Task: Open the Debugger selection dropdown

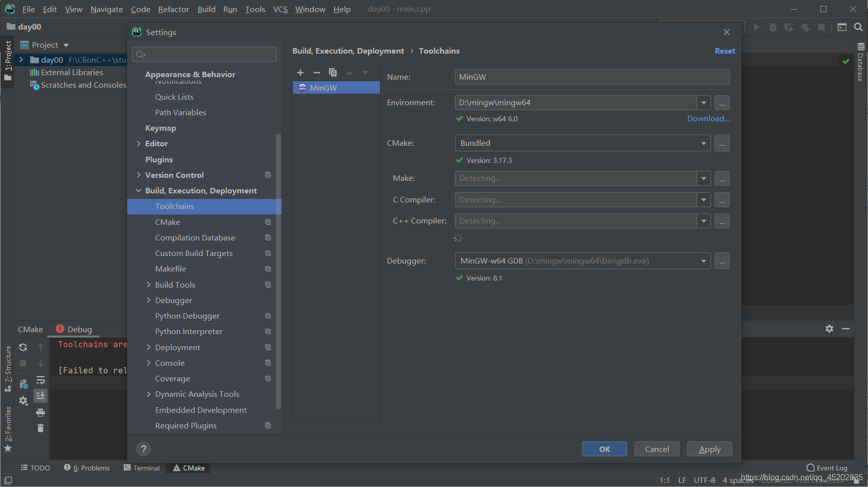Action: [704, 261]
